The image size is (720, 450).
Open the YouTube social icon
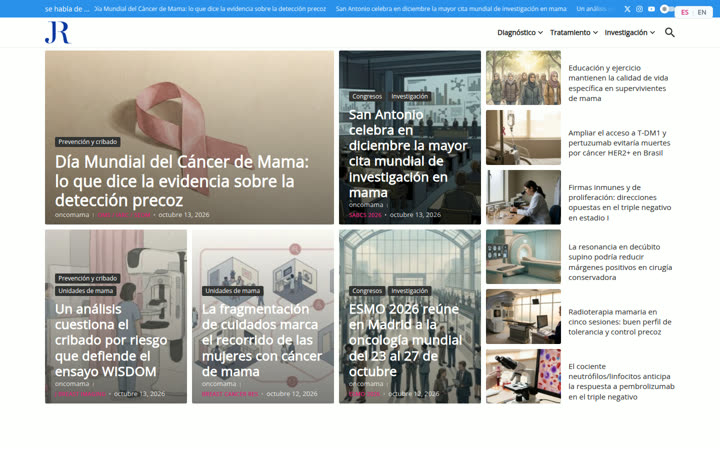click(x=652, y=9)
